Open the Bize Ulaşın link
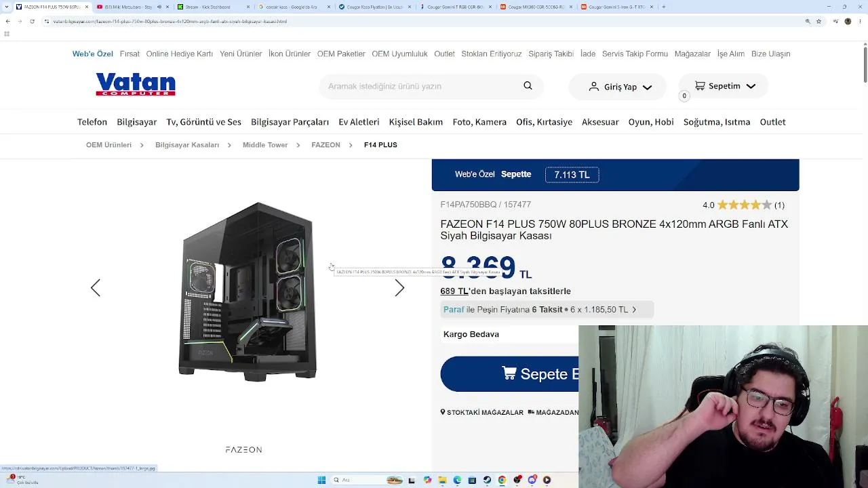 [770, 54]
